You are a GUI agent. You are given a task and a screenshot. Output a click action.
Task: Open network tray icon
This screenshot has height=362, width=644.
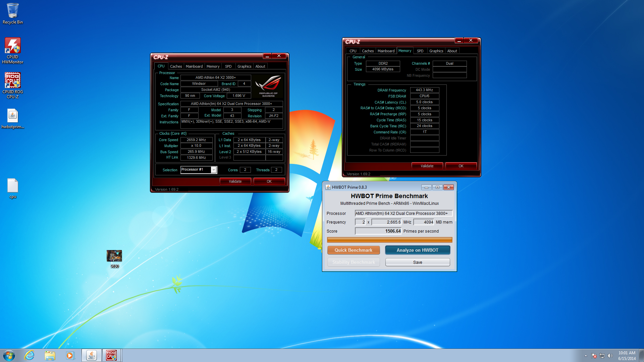pos(602,356)
